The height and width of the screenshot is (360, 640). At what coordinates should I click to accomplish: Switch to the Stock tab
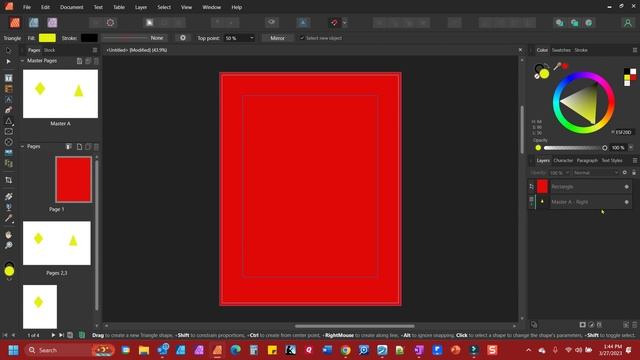coord(49,50)
